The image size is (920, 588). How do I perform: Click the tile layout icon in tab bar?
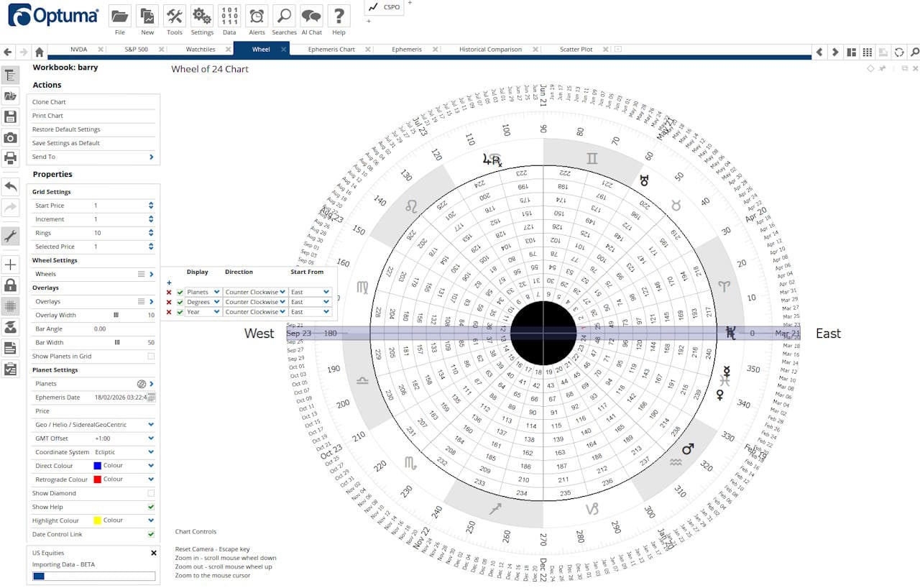(852, 52)
